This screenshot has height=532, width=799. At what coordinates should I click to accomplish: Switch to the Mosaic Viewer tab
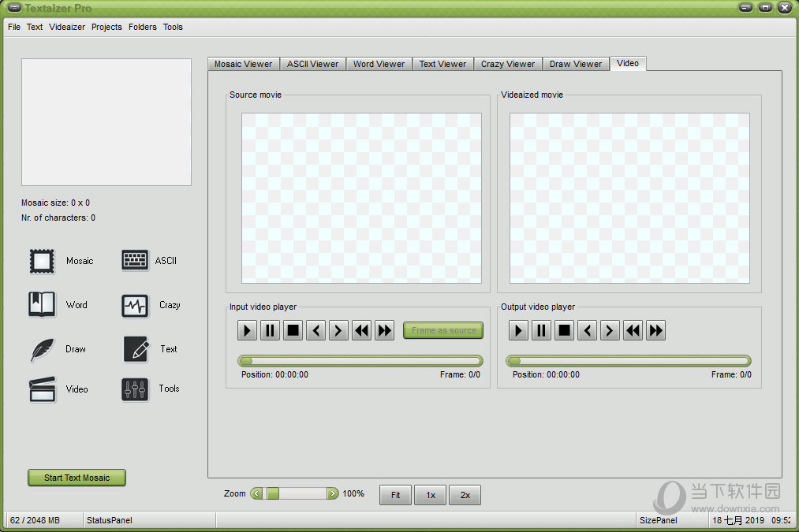pos(244,64)
